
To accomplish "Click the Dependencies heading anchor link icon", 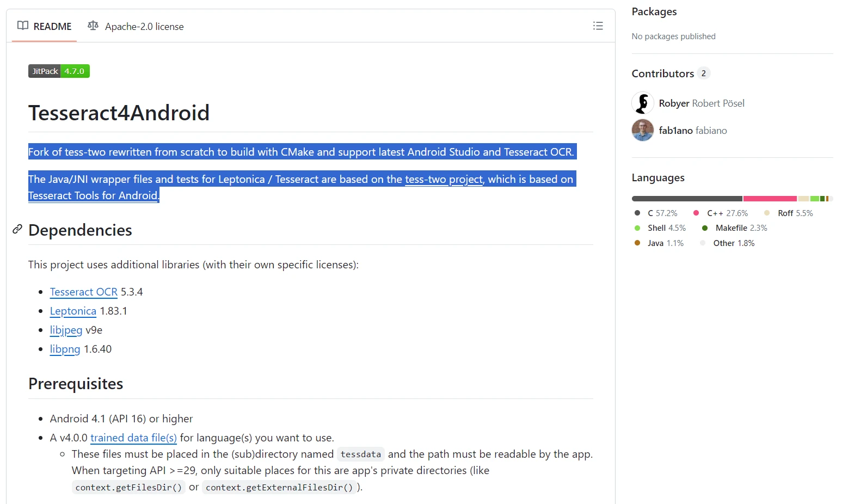I will [x=17, y=229].
